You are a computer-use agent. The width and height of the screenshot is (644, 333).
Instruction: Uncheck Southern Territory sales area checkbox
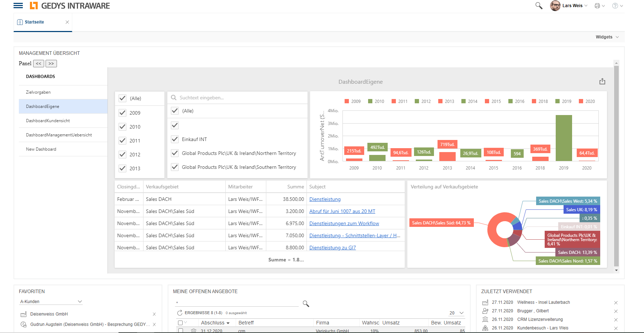click(175, 167)
